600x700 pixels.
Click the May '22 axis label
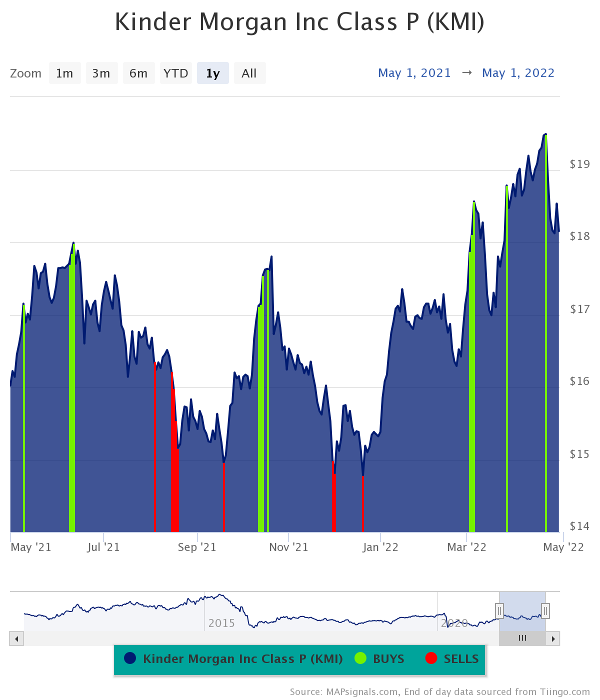point(563,547)
